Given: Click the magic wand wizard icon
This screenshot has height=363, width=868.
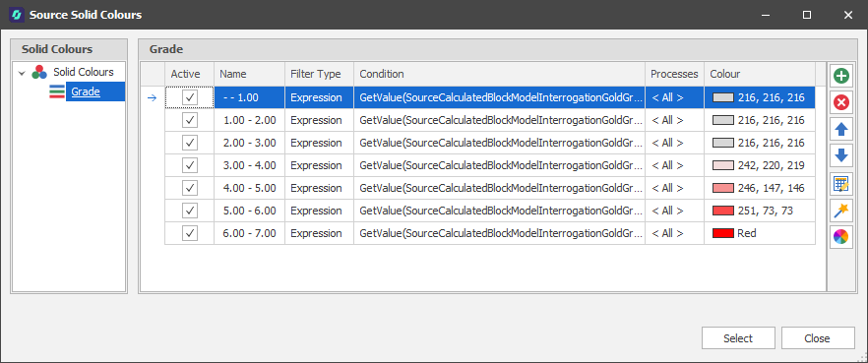Looking at the screenshot, I should click(840, 211).
